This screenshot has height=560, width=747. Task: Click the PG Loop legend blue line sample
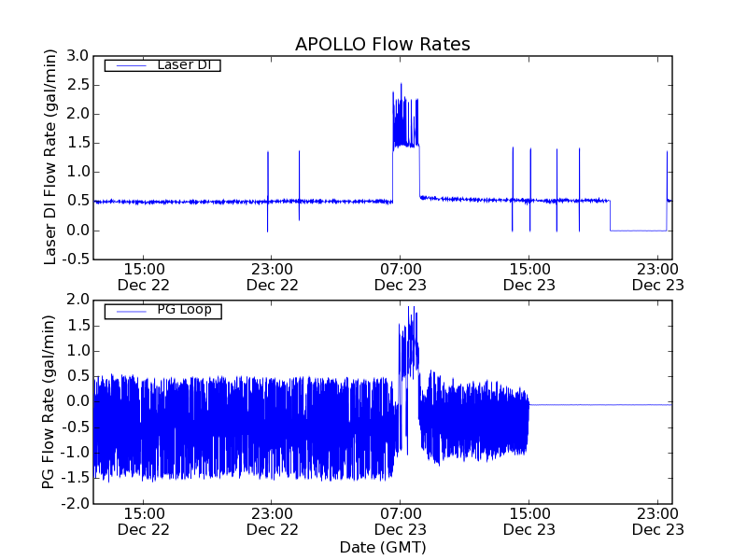(x=131, y=312)
